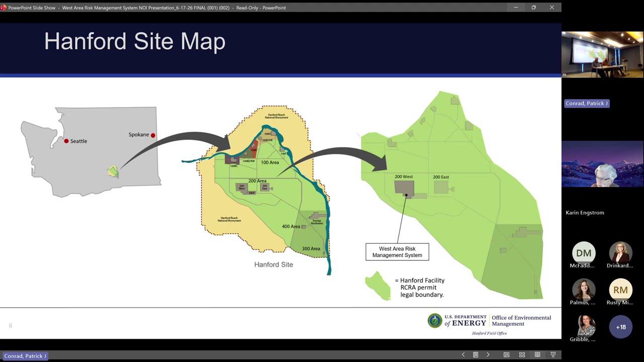Start Slide Show presentation icon
The width and height of the screenshot is (644, 362).
click(553, 355)
